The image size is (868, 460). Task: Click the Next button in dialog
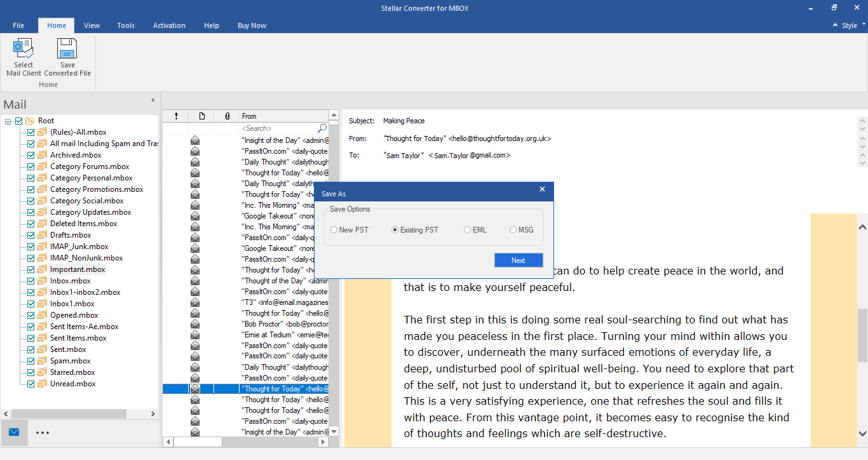519,260
